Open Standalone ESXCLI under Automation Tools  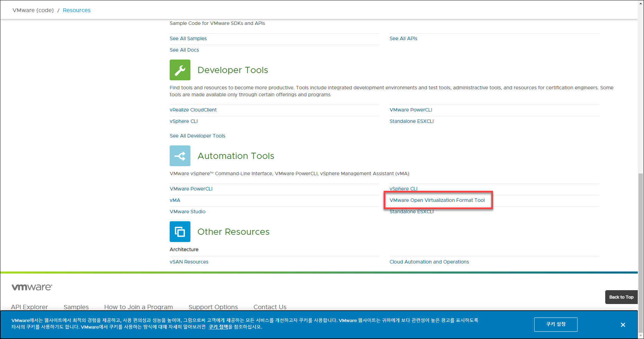(x=412, y=212)
